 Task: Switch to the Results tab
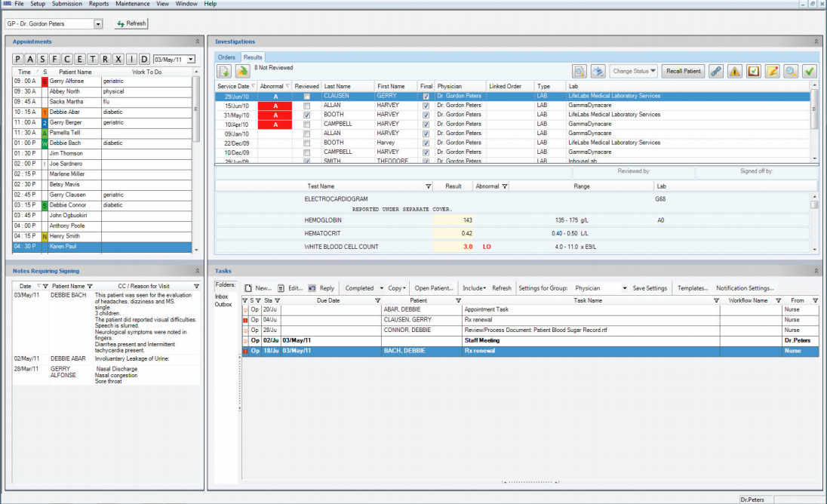coord(253,57)
